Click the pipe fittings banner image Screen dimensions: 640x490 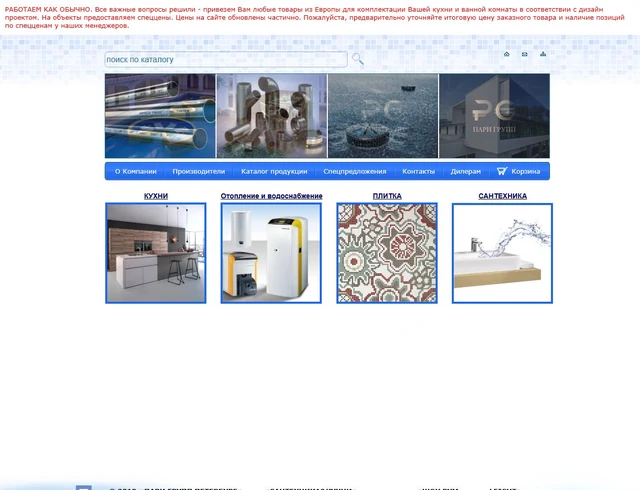[272, 116]
